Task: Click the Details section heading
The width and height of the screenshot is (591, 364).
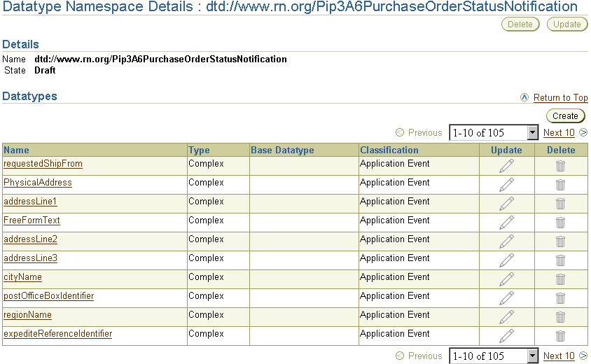Action: 21,45
